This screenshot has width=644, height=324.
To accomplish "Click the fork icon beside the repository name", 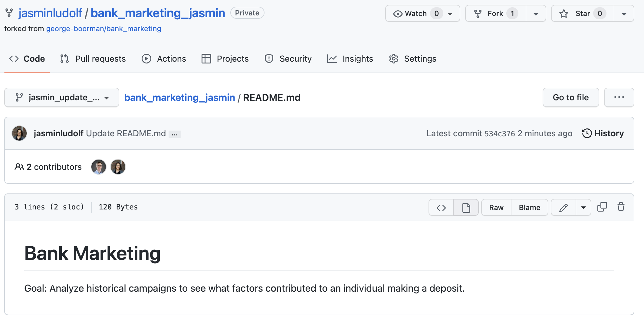I will tap(9, 13).
